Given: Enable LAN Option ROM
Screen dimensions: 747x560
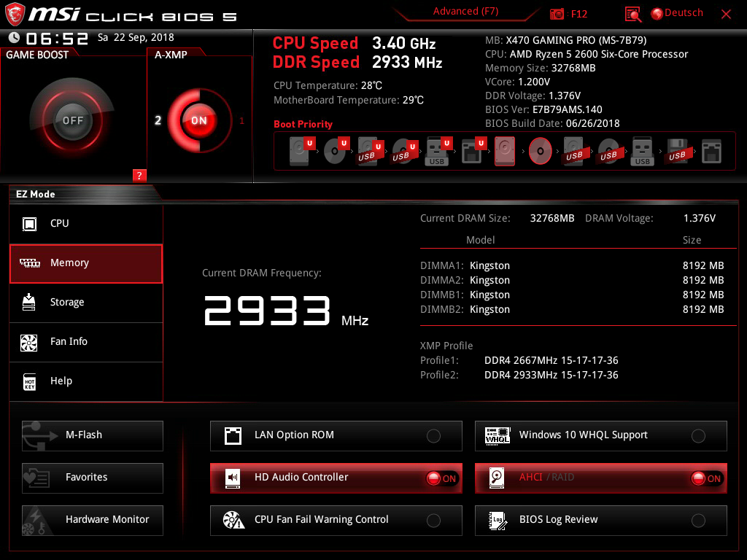Looking at the screenshot, I should coord(433,435).
